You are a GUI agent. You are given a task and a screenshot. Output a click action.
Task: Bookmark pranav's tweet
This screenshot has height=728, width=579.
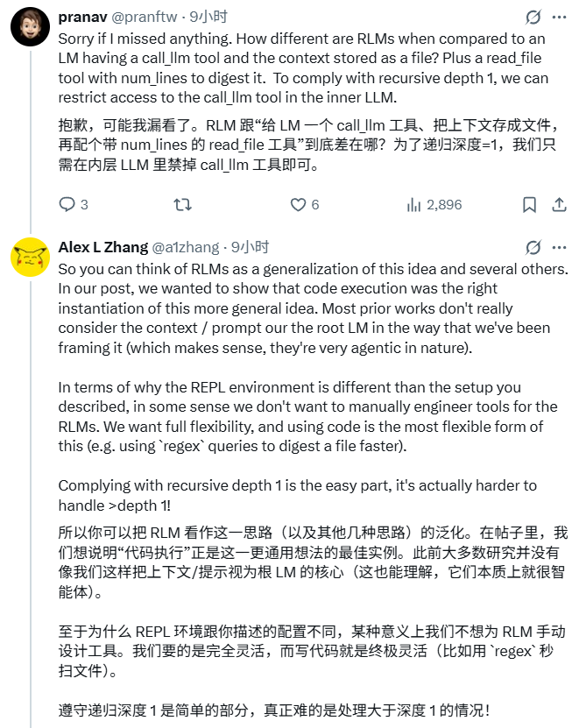(x=529, y=205)
